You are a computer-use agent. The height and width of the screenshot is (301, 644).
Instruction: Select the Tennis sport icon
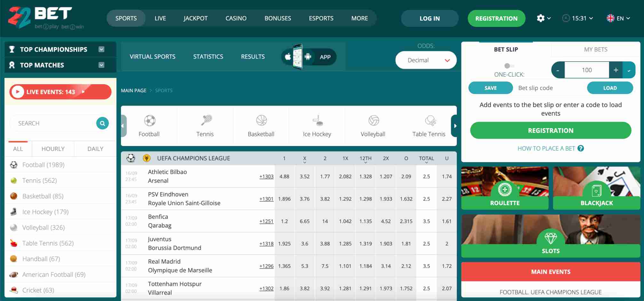tap(205, 125)
